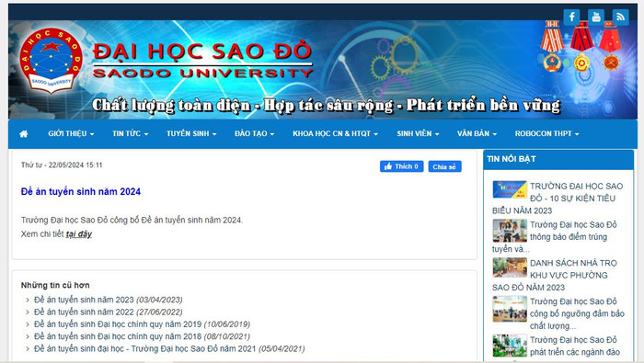
Task: Click the title Đề án tuyển sinh năm 2024
Action: 81,191
